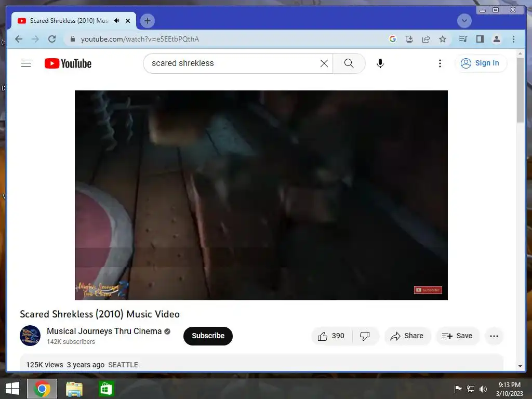Close the Scared Shrekless tab
Screen dimensions: 532x399
coord(128,21)
